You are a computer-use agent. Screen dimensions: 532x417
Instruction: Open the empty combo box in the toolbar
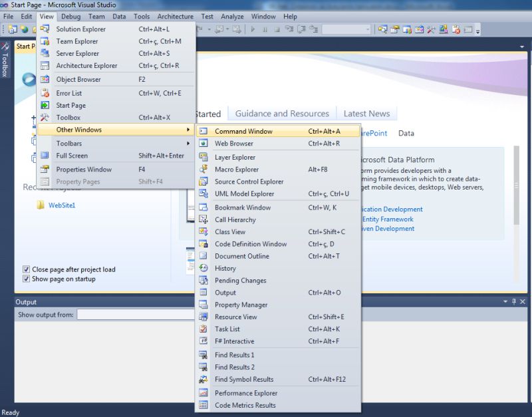click(x=346, y=29)
